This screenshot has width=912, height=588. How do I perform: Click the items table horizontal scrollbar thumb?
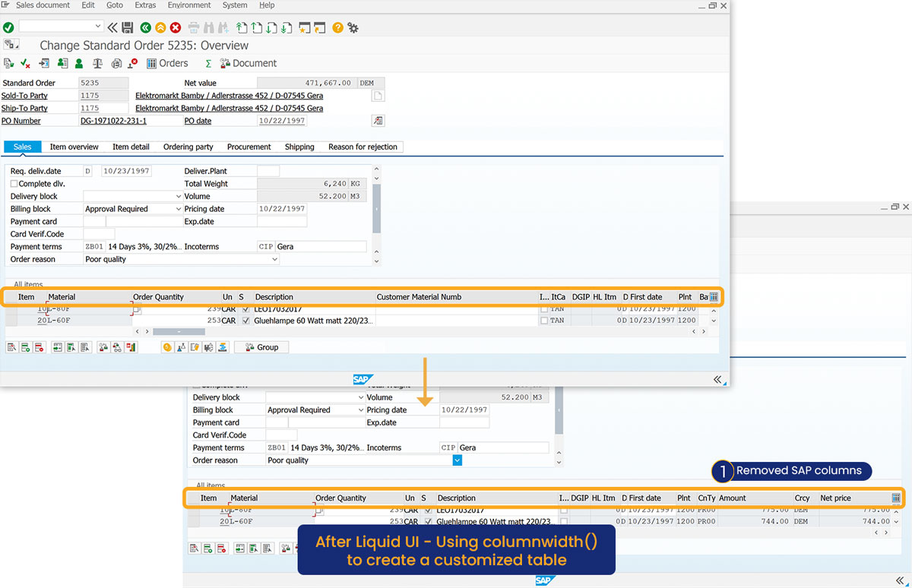click(179, 332)
